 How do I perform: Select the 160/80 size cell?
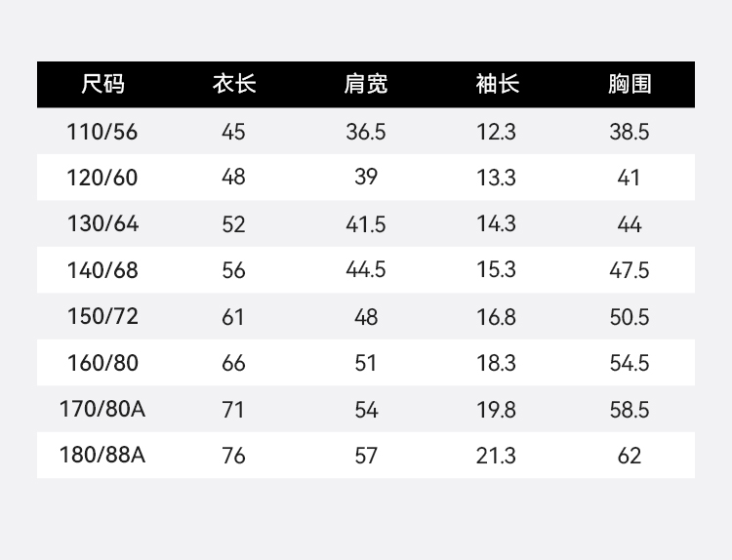coord(102,363)
